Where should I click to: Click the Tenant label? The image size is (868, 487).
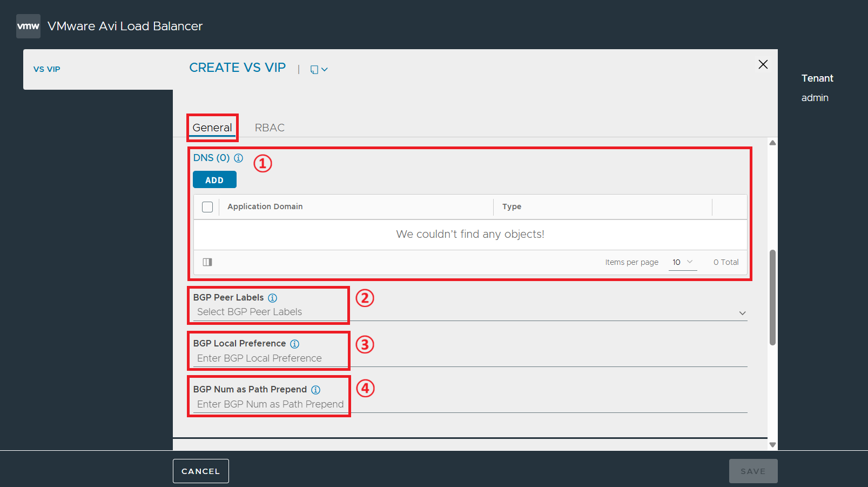[x=817, y=78]
